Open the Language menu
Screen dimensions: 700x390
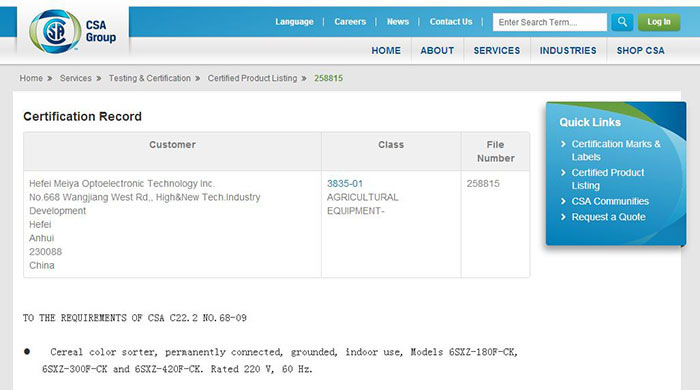point(294,21)
